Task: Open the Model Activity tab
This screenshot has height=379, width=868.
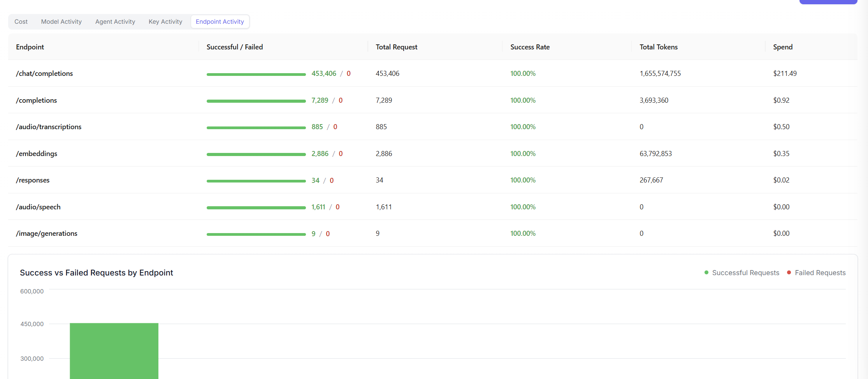Action: [x=61, y=22]
